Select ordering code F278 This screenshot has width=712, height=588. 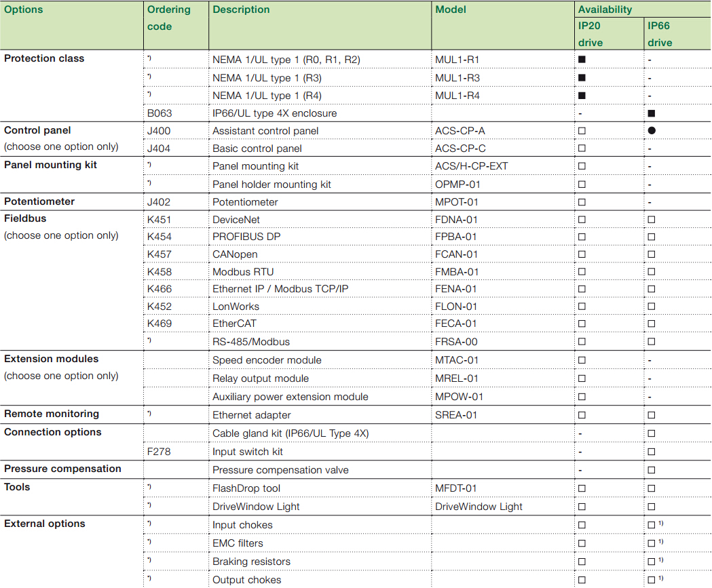(159, 452)
